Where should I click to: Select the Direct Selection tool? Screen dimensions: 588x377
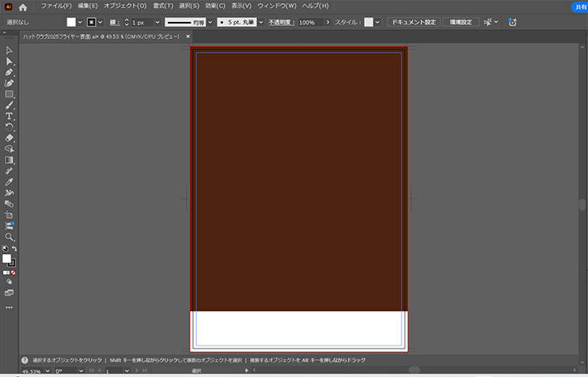tap(10, 62)
